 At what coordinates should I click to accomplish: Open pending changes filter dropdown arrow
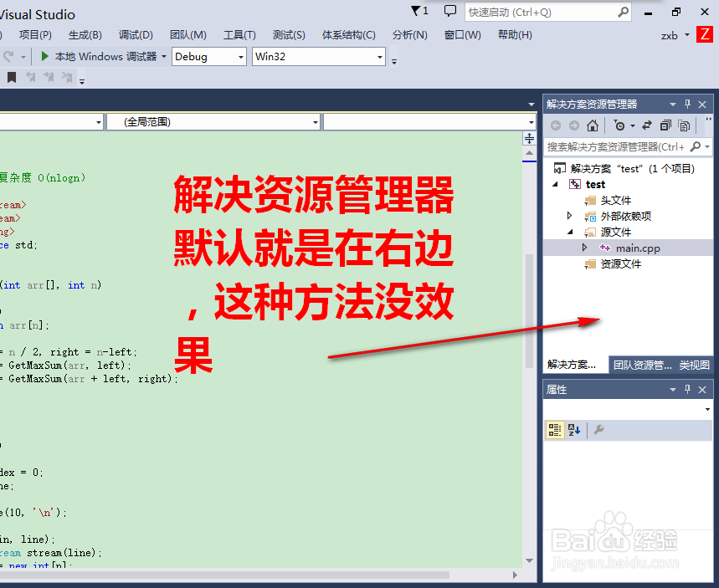632,125
